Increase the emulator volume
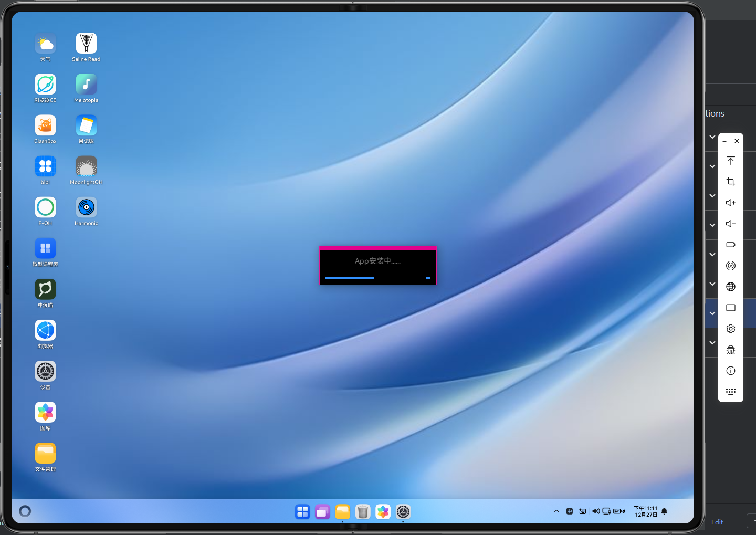Image resolution: width=756 pixels, height=535 pixels. click(731, 203)
